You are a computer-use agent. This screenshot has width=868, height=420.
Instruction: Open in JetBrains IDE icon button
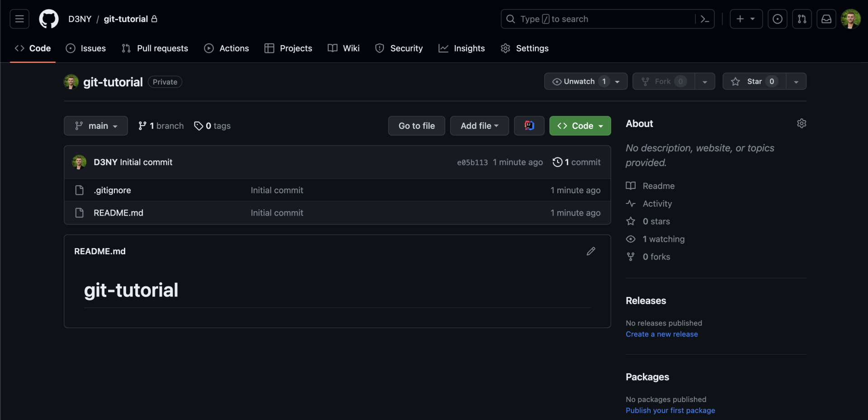coord(529,126)
